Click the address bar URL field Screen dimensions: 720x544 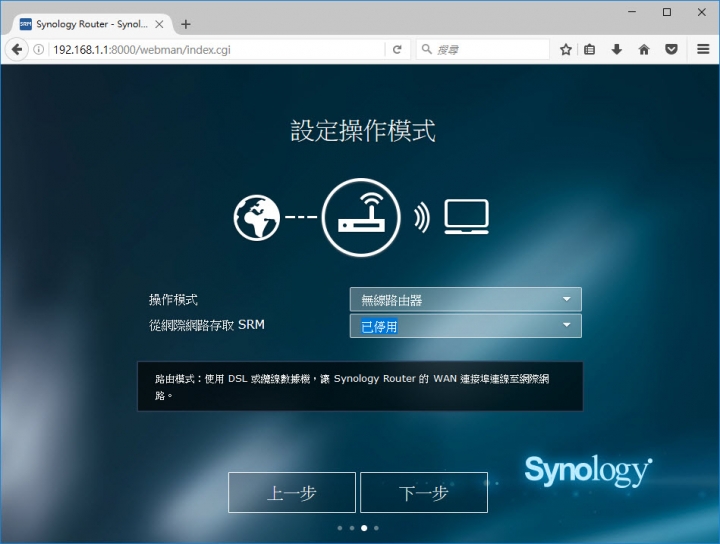(x=216, y=50)
